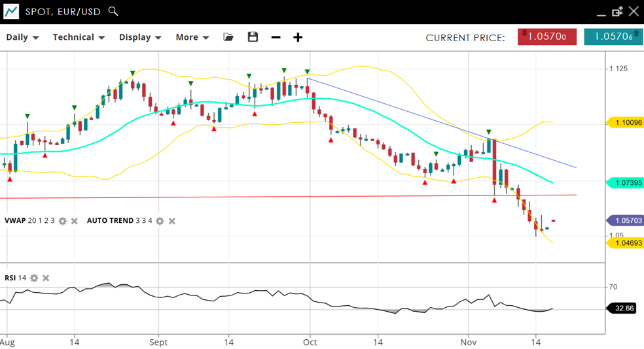Remove the RSI indicator
The width and height of the screenshot is (644, 349).
pos(46,278)
